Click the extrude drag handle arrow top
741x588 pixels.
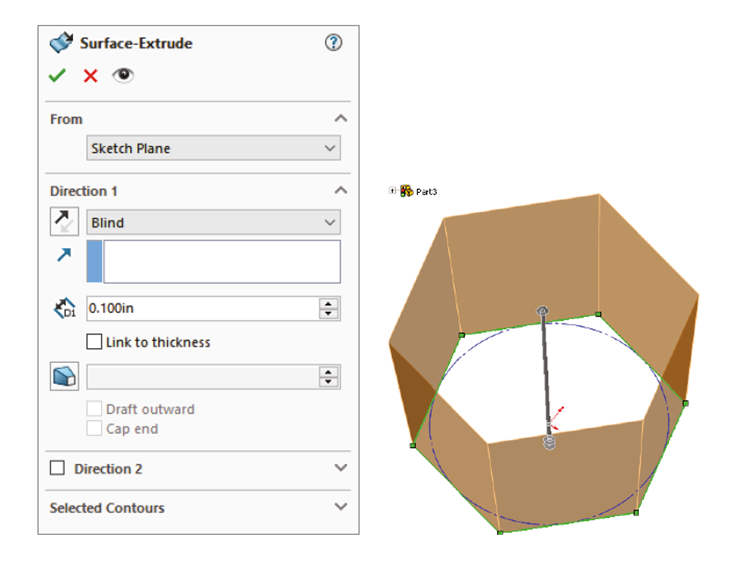click(x=543, y=311)
